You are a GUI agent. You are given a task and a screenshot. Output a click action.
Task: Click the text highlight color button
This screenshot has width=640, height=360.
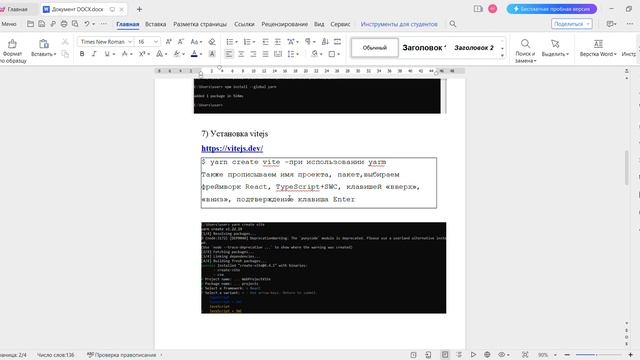coord(177,54)
